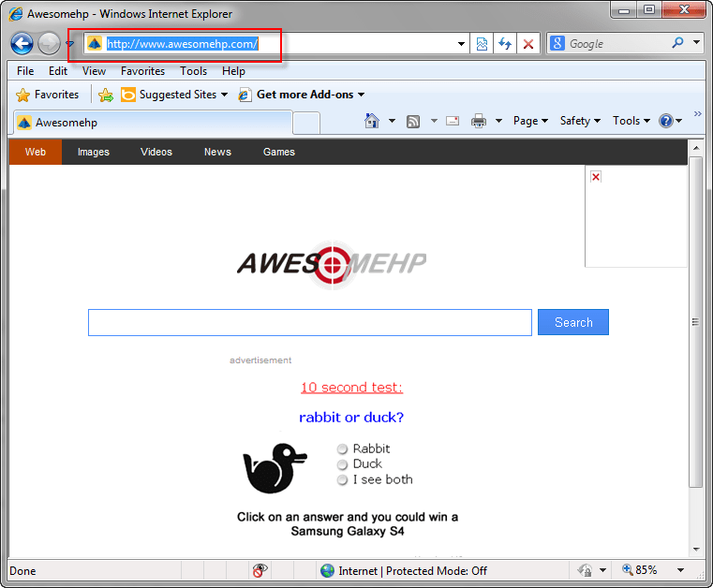This screenshot has height=588, width=713.
Task: Open the Favorites menu in menu bar
Action: point(142,71)
